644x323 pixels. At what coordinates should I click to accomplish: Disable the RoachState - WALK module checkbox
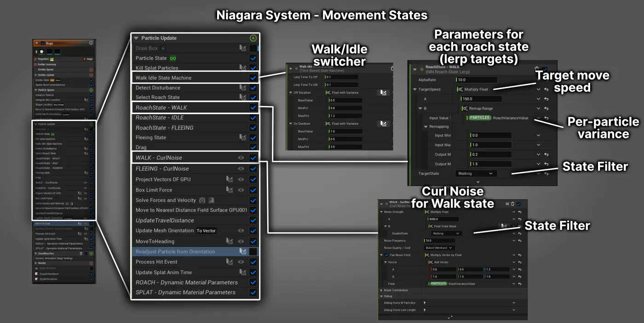[x=253, y=108]
